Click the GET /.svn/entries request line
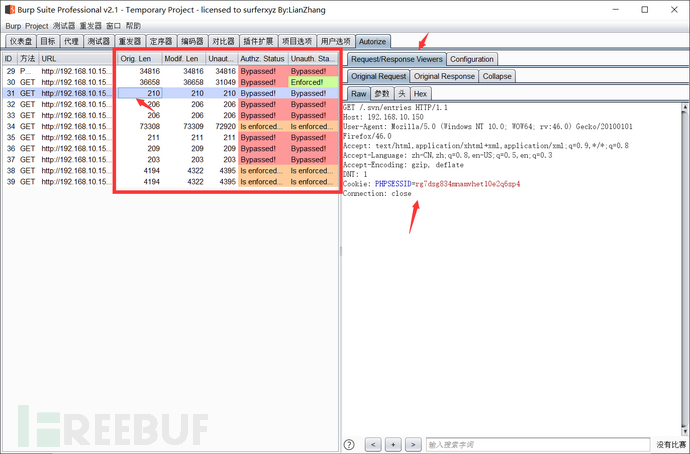 [395, 107]
